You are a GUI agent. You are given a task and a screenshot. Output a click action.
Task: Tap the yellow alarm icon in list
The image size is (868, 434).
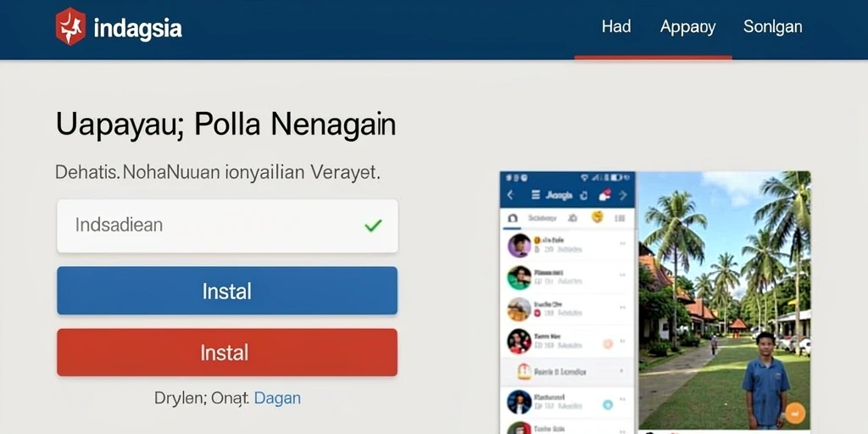tap(524, 371)
